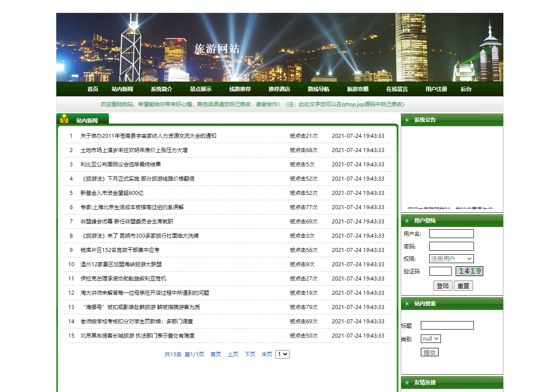This screenshot has width=548, height=392.
Task: Click the 标题 search input field
Action: [447, 325]
